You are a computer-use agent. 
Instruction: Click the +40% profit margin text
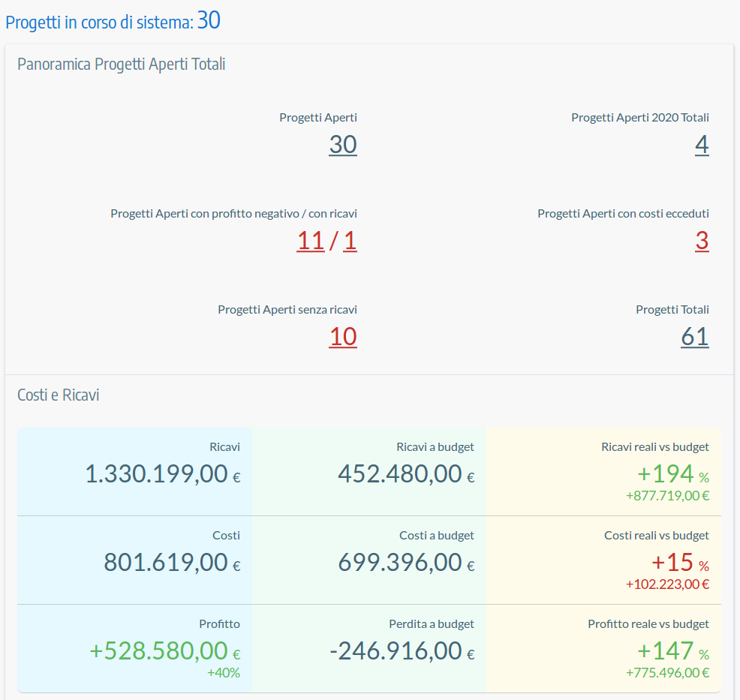pyautogui.click(x=224, y=673)
